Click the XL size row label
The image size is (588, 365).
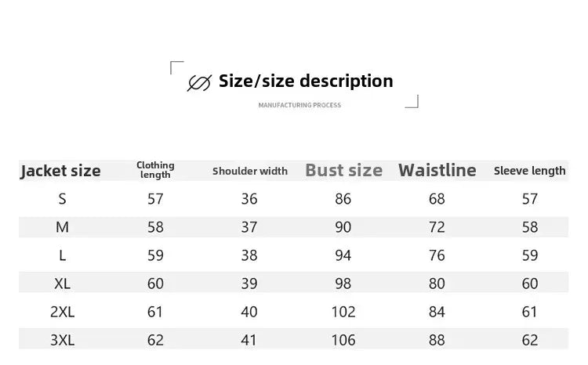[62, 284]
